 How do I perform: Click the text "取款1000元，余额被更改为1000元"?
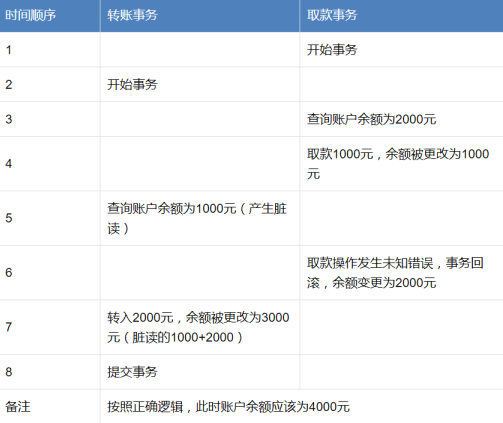398,164
